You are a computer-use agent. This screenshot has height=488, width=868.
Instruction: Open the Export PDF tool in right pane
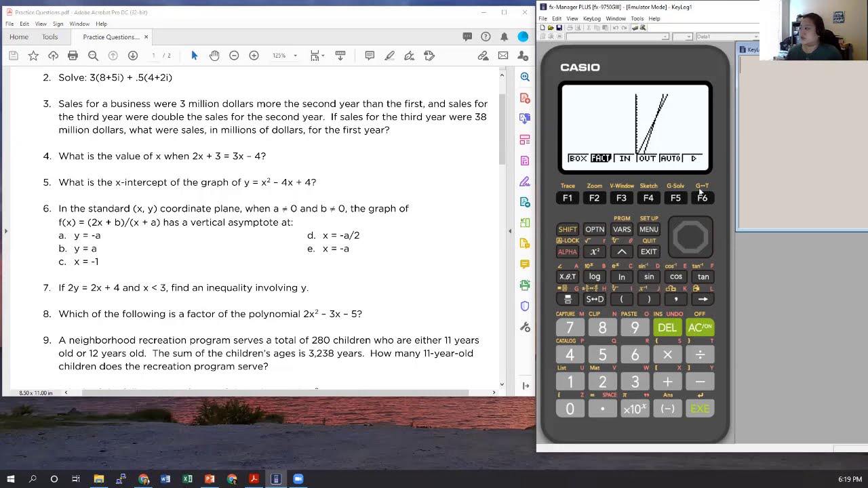[x=525, y=98]
